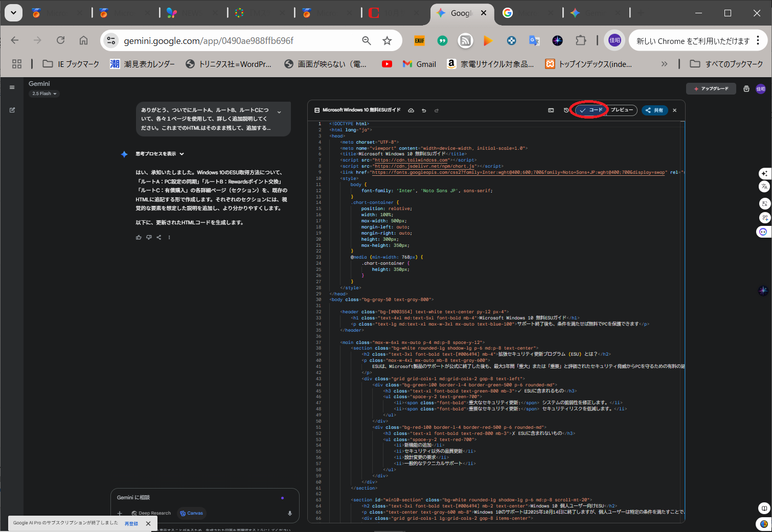The image size is (772, 532).
Task: Click the gemini.google.com address bar URL
Action: [209, 40]
